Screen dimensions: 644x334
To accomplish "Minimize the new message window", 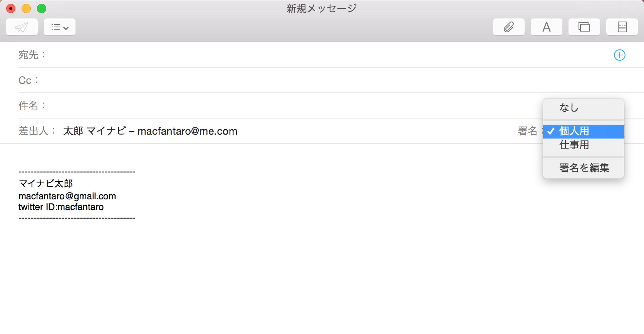I will pyautogui.click(x=26, y=8).
